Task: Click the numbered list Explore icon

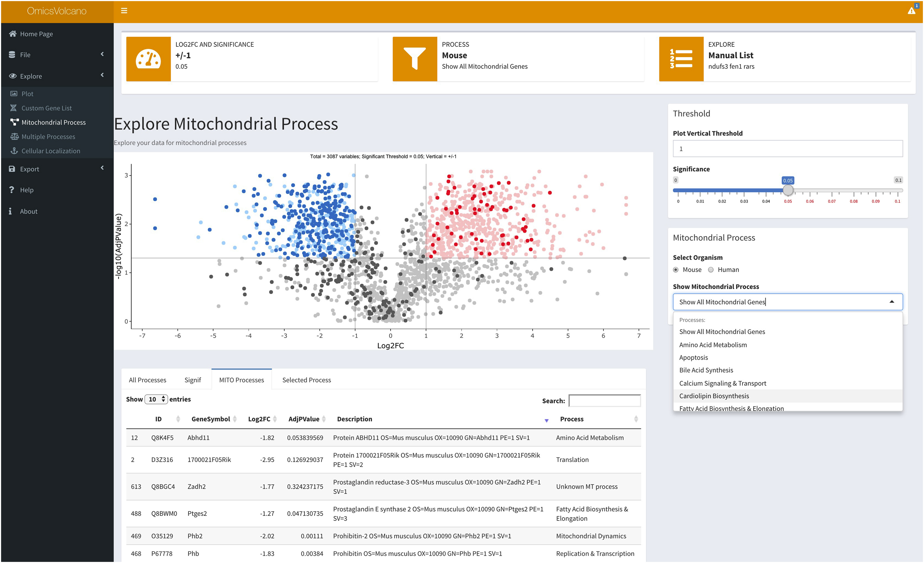Action: point(681,59)
